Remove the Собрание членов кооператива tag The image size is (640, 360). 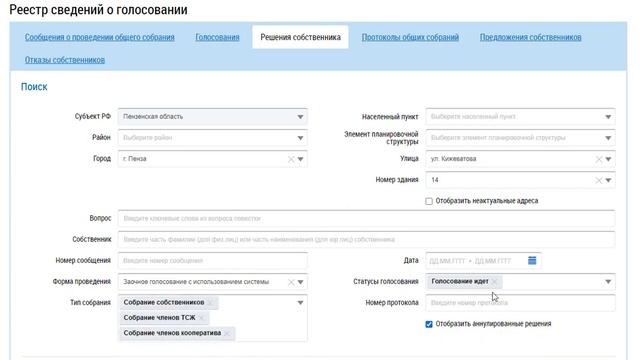tap(227, 333)
